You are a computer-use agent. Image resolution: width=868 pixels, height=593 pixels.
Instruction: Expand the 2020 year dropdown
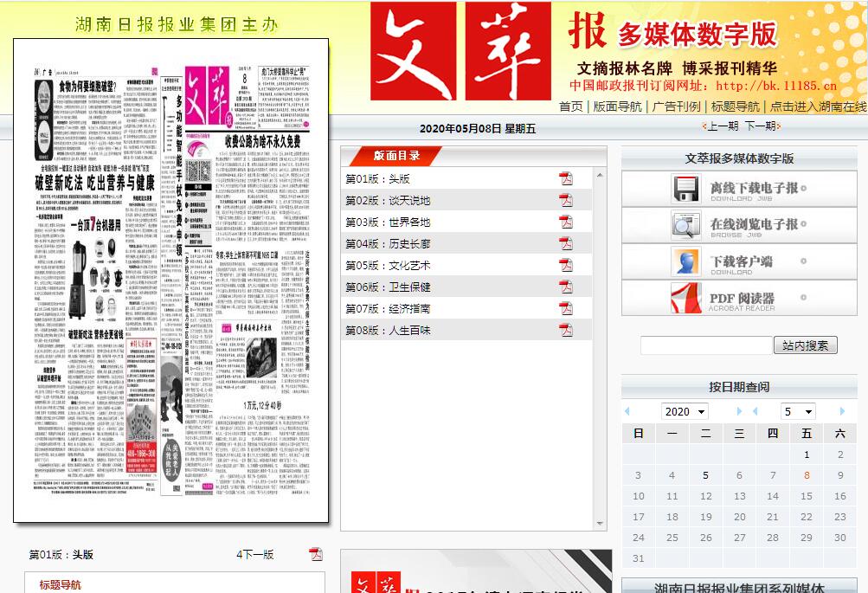coord(685,411)
